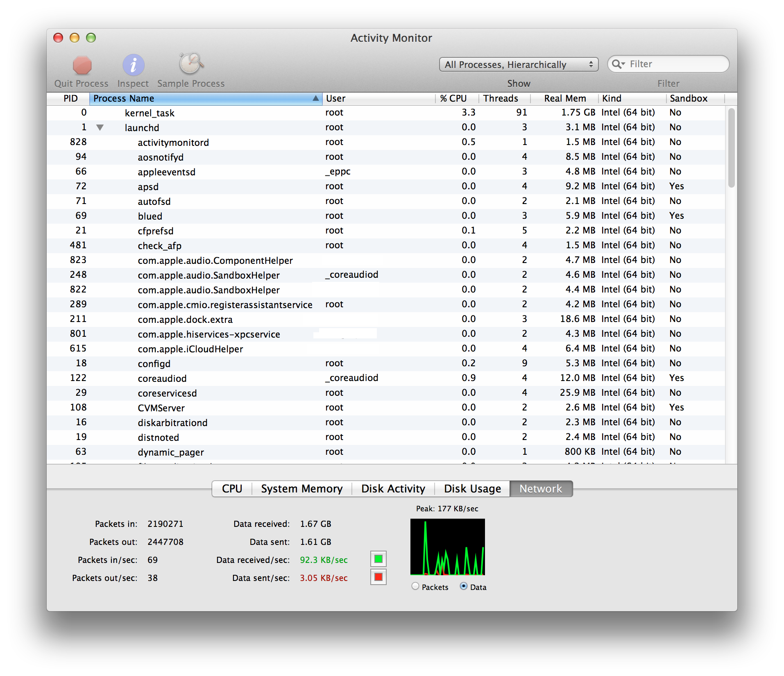Viewport: 784px width, 676px height.
Task: Switch to the Disk Usage tab
Action: (x=472, y=488)
